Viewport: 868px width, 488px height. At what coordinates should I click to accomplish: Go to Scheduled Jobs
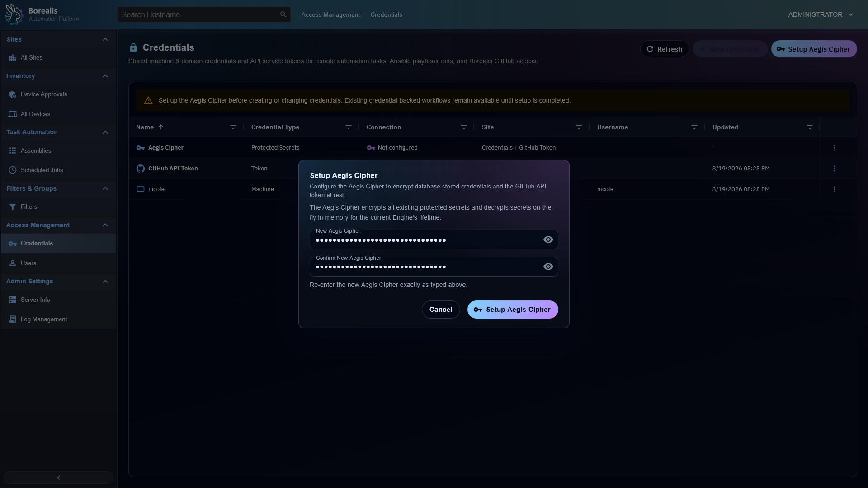[x=58, y=170]
